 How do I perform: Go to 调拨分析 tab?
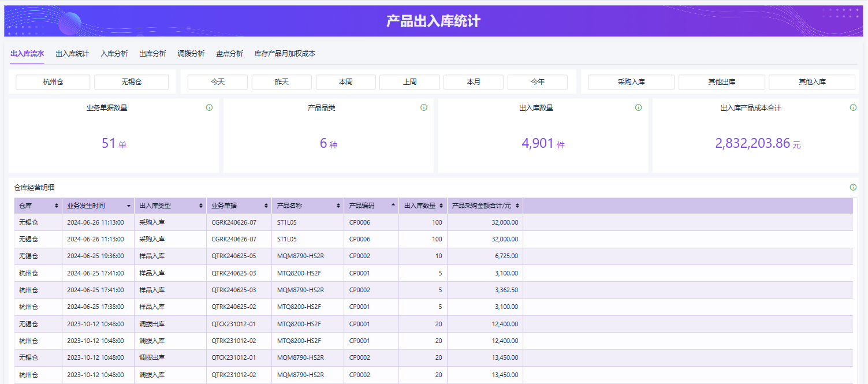(x=191, y=54)
